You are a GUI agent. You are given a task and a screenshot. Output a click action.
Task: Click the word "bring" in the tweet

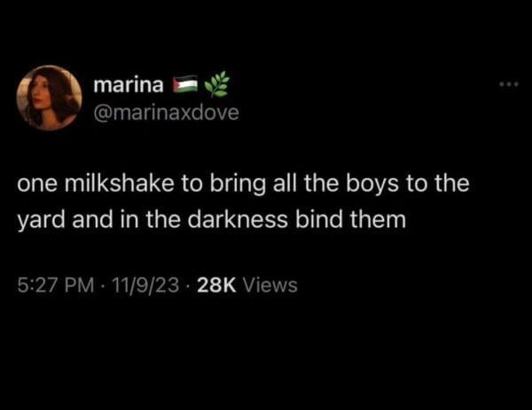click(x=238, y=185)
